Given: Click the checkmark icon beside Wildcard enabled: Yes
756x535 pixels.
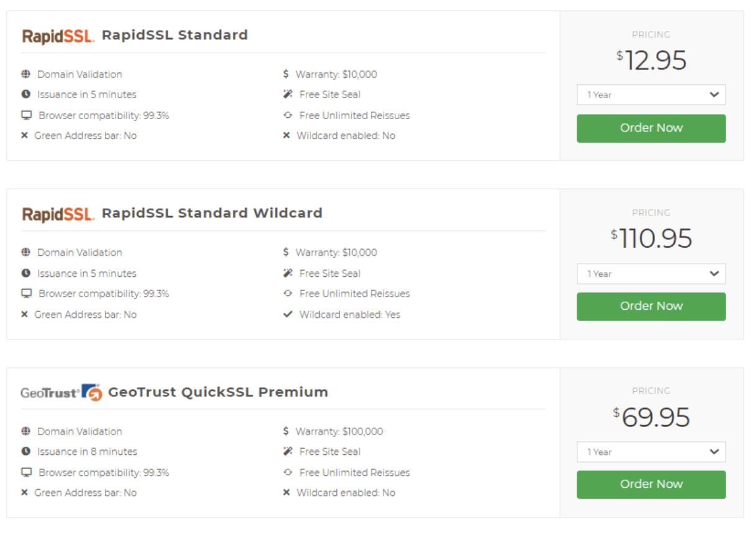Looking at the screenshot, I should 287,315.
